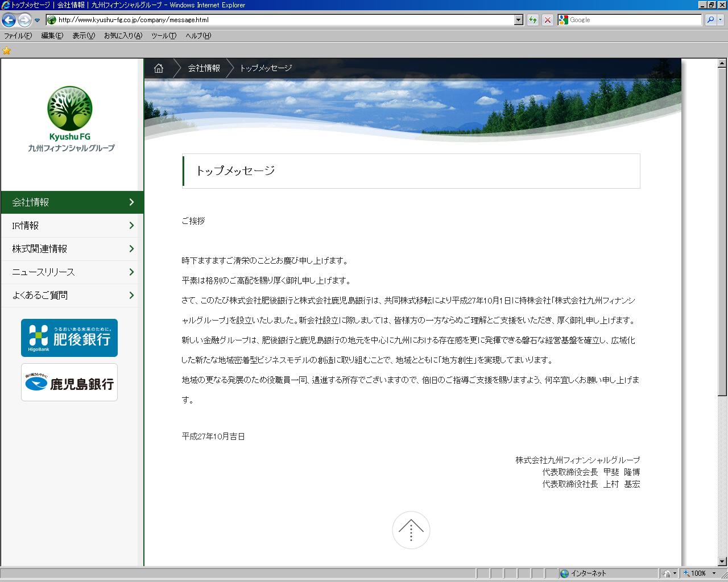This screenshot has width=728, height=582.
Task: Click the vertical scrollbar down arrow
Action: click(x=722, y=562)
